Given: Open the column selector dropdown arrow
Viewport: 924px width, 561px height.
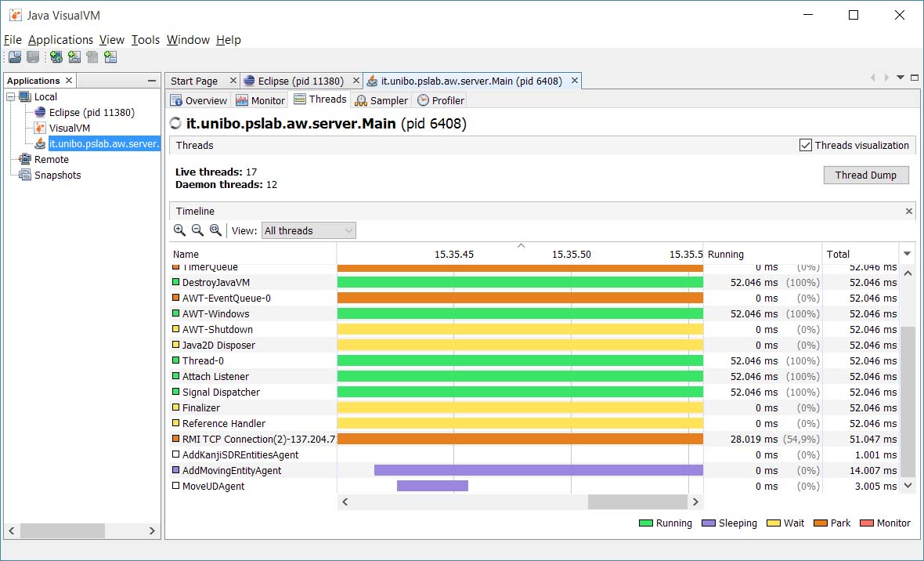Looking at the screenshot, I should click(x=907, y=254).
